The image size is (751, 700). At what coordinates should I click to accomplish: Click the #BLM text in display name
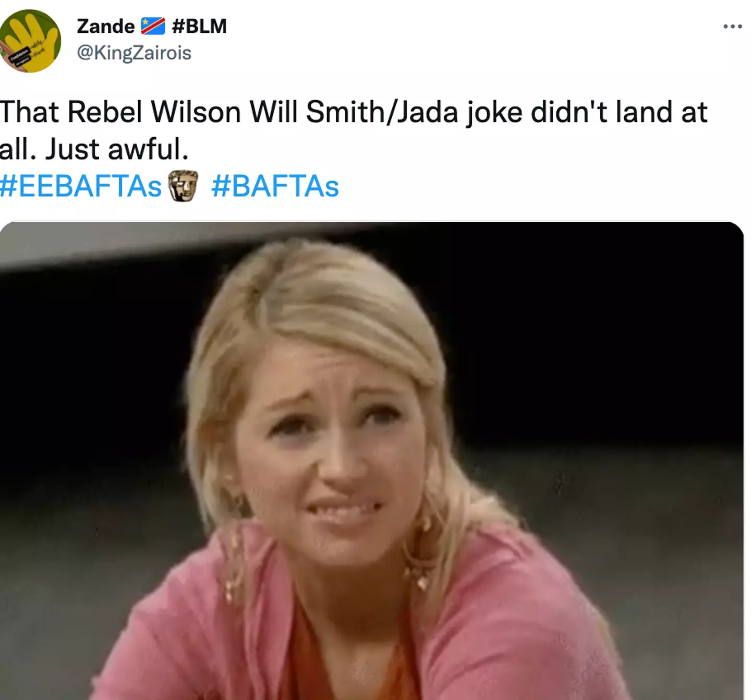tap(199, 26)
